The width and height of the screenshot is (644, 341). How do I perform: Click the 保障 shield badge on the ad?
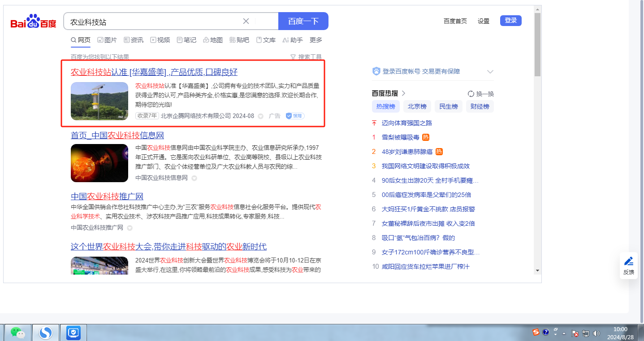pos(295,116)
